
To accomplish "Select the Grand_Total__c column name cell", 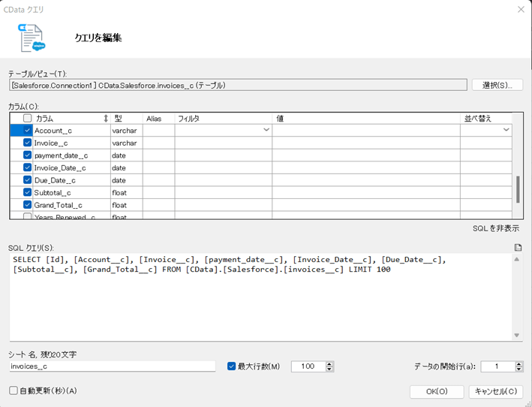I will [71, 205].
